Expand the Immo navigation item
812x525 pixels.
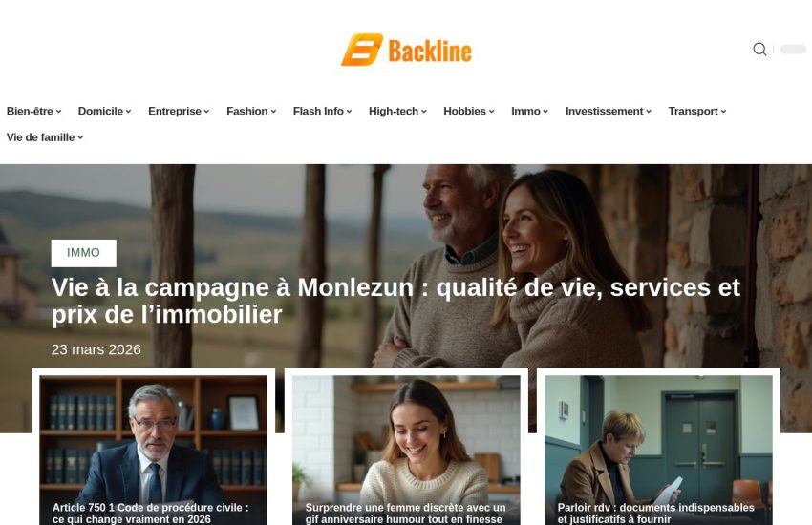pyautogui.click(x=530, y=112)
